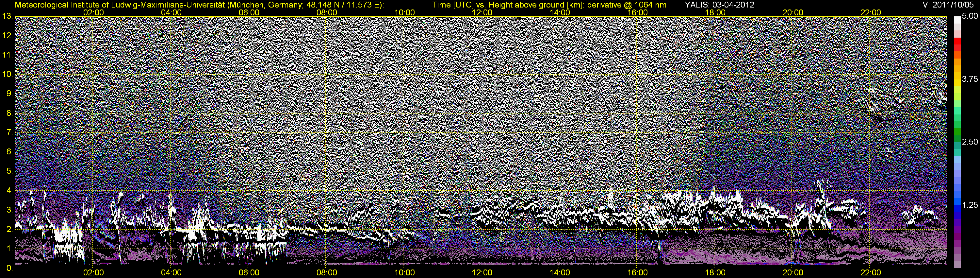Click the 08:00 label on the top time axis
The width and height of the screenshot is (980, 278).
(327, 12)
